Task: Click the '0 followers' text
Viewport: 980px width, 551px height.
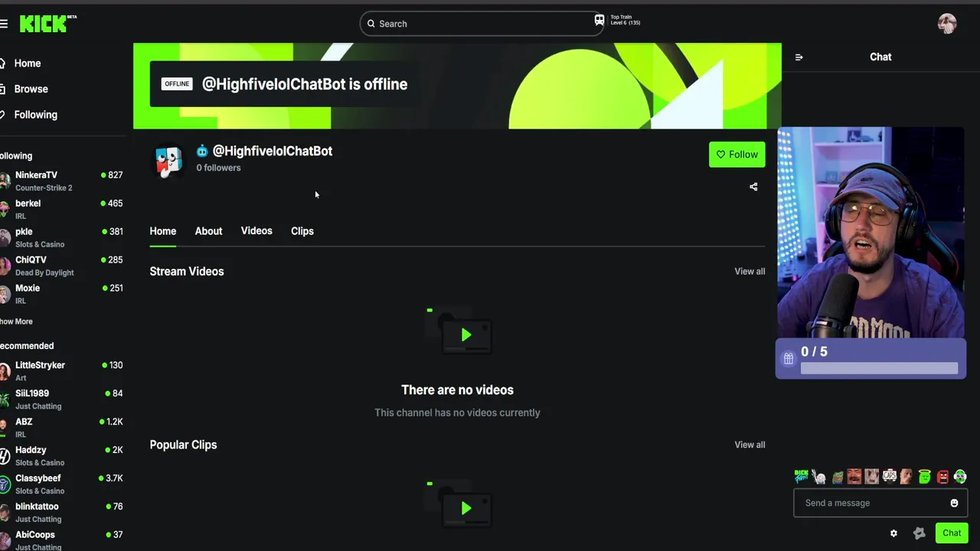Action: click(218, 168)
